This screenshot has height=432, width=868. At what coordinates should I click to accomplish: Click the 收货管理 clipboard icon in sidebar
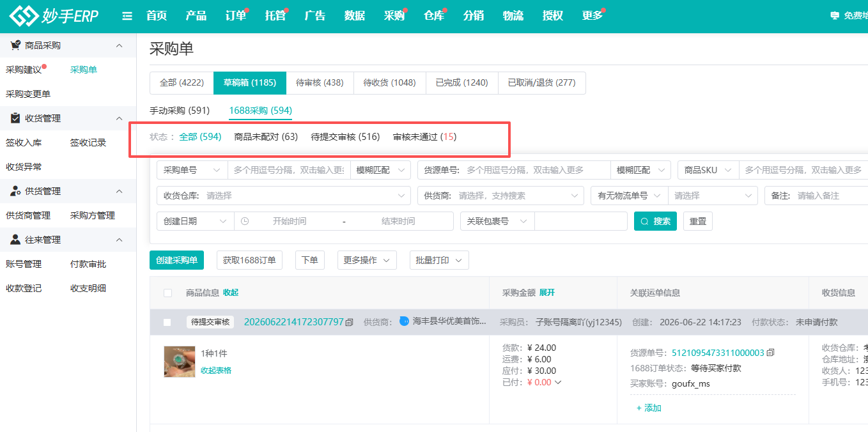point(15,118)
